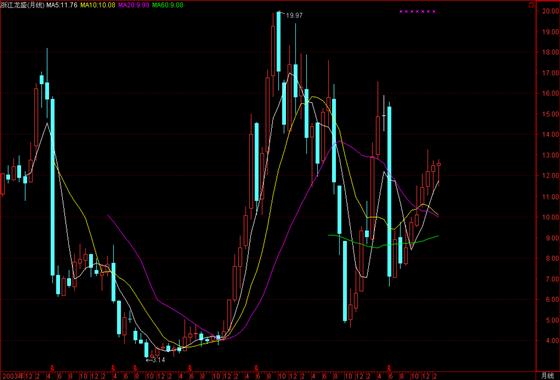This screenshot has height=380, width=560.
Task: Click the purple MA20 curve at its left start
Action: click(x=108, y=216)
